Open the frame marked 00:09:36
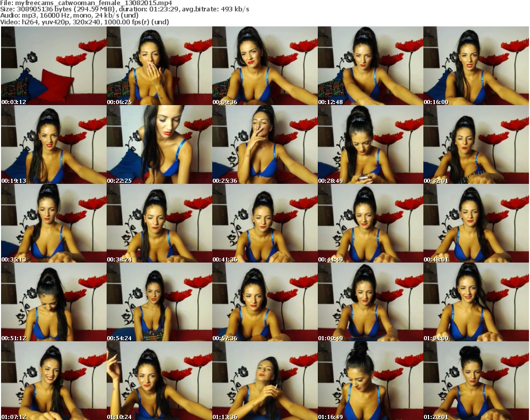530x420 pixels. pos(265,66)
